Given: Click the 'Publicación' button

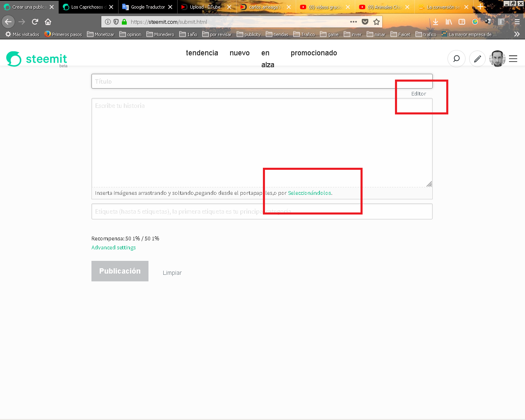Looking at the screenshot, I should [x=120, y=271].
